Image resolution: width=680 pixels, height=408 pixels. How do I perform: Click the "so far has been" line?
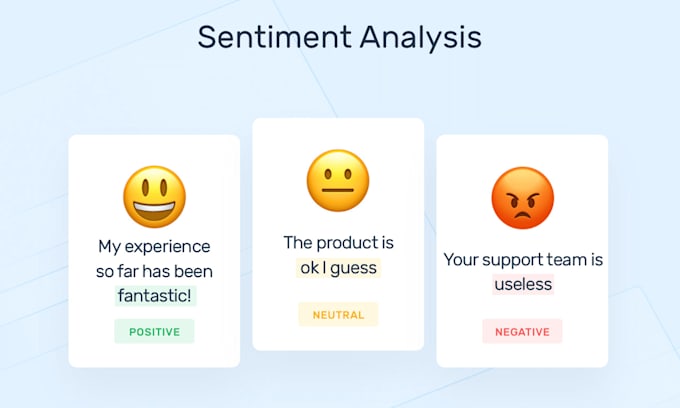point(154,271)
